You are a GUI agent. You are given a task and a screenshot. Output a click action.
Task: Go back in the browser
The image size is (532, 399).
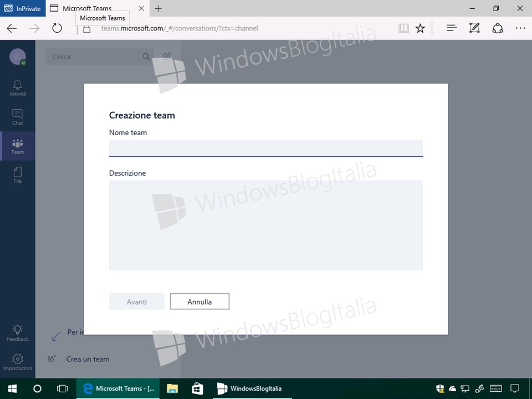point(12,28)
